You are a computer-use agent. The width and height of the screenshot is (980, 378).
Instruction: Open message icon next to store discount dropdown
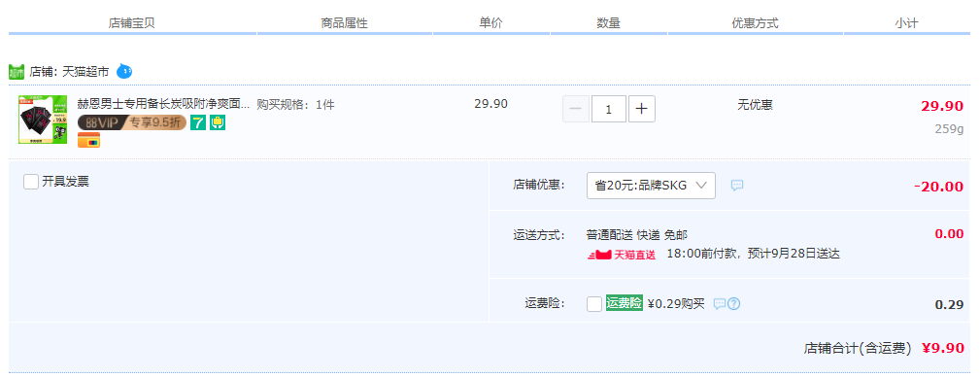[737, 186]
